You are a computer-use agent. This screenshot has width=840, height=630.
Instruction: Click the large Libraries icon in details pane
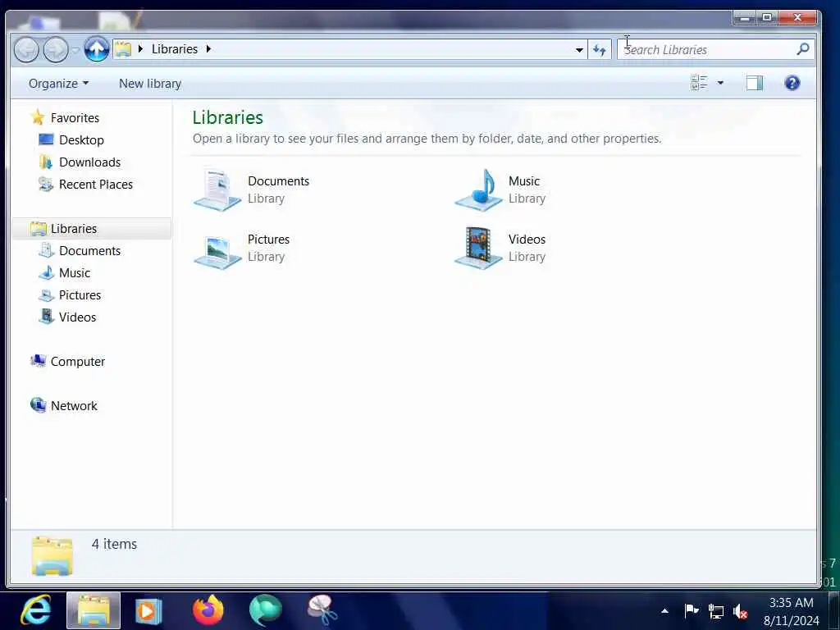coord(52,556)
